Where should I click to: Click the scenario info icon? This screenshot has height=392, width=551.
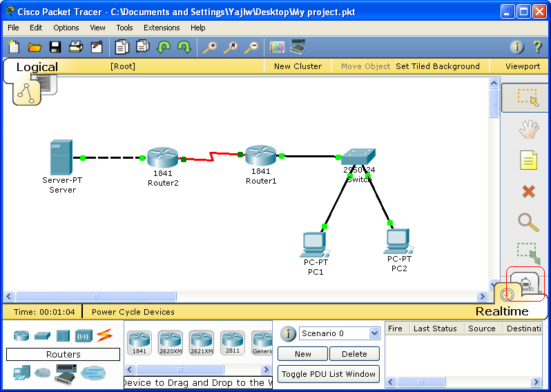point(288,334)
